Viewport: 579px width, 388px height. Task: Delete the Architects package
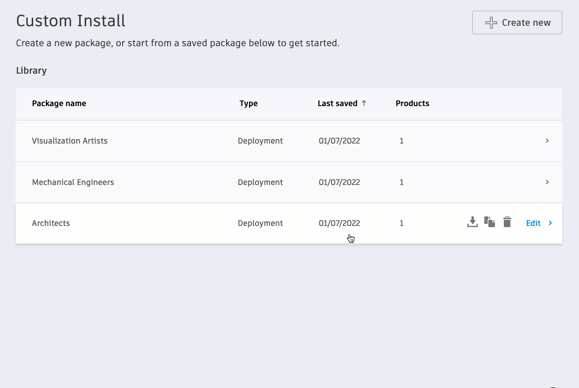coord(507,222)
